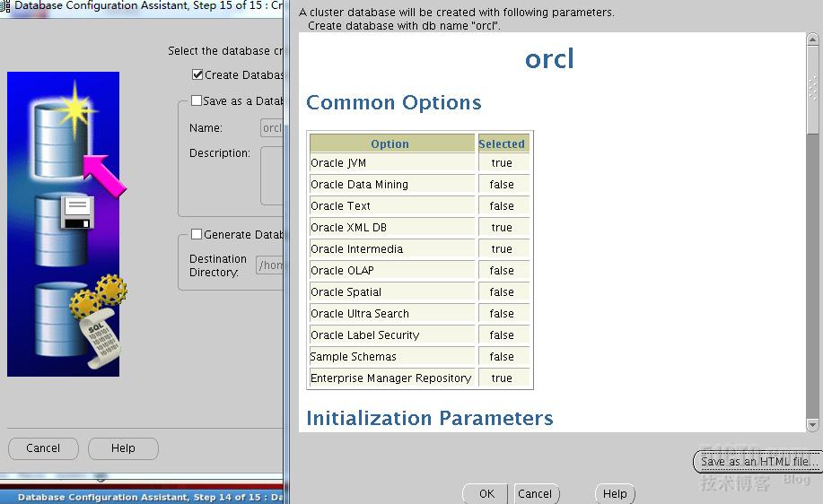Image resolution: width=823 pixels, height=504 pixels.
Task: Click the 'false' value for Oracle Spatial
Action: [503, 292]
